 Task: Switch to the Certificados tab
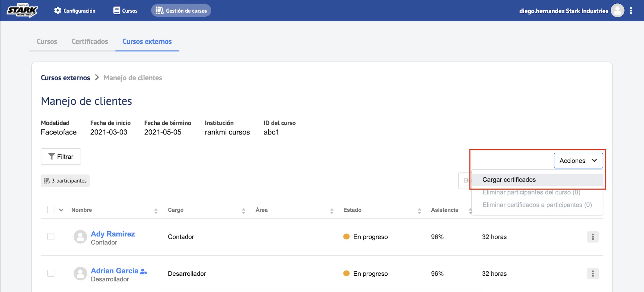click(x=90, y=41)
